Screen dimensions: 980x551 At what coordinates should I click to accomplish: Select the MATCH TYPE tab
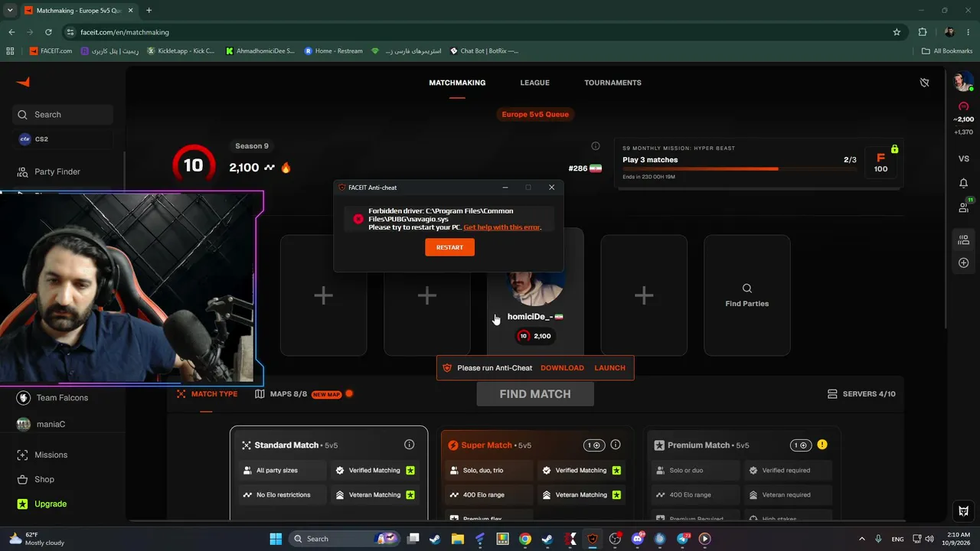coord(207,394)
